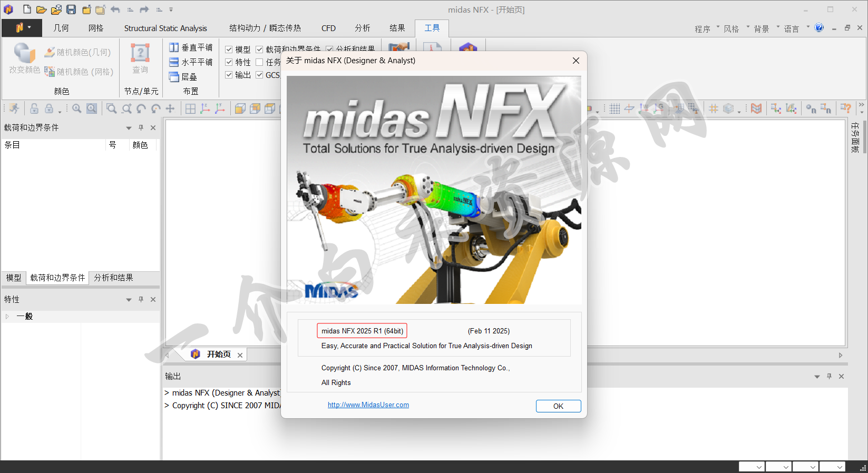Click the open padlock unlock icon
This screenshot has height=473, width=868.
coord(34,109)
